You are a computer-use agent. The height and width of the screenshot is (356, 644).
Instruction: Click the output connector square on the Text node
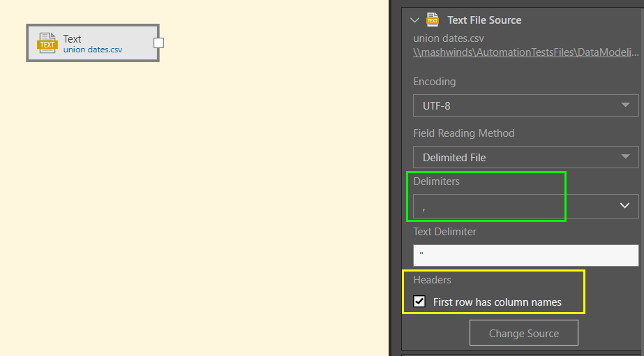(x=158, y=43)
